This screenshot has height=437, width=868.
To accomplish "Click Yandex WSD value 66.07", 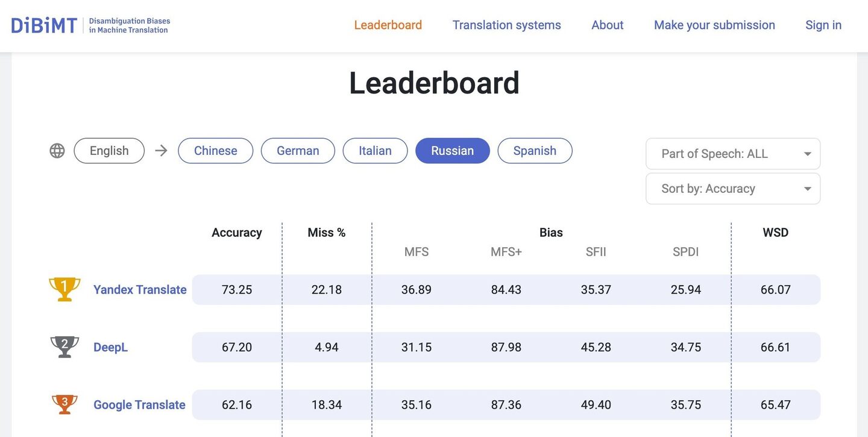I will [776, 290].
